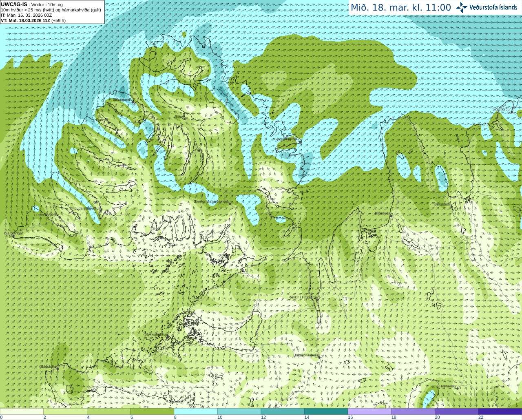The width and height of the screenshot is (522, 420).
Task: Click the 10–12 m/s turquoise legend swatch
Action: coord(239,411)
